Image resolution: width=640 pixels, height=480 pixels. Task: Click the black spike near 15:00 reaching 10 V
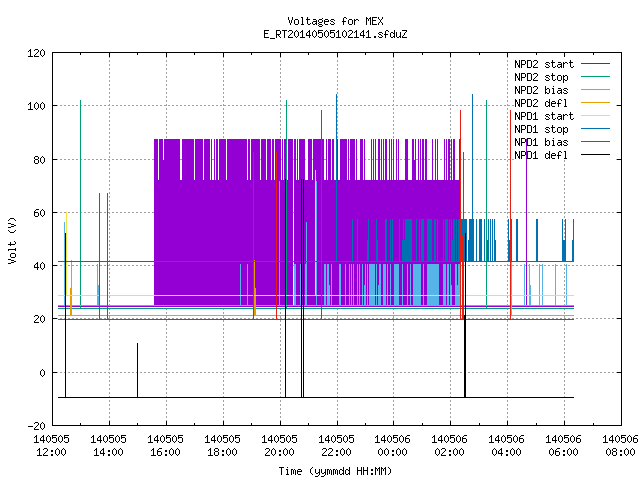138,370
